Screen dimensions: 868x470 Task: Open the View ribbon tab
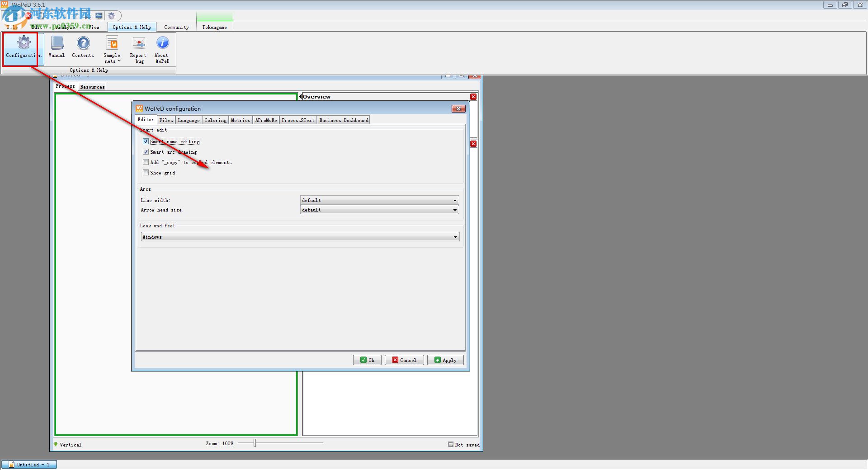click(x=94, y=27)
